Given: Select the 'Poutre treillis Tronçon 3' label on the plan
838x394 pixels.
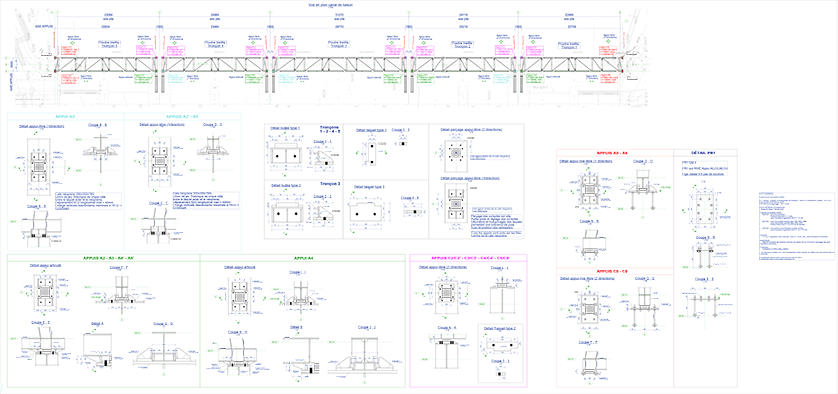Looking at the screenshot, I should (x=338, y=44).
